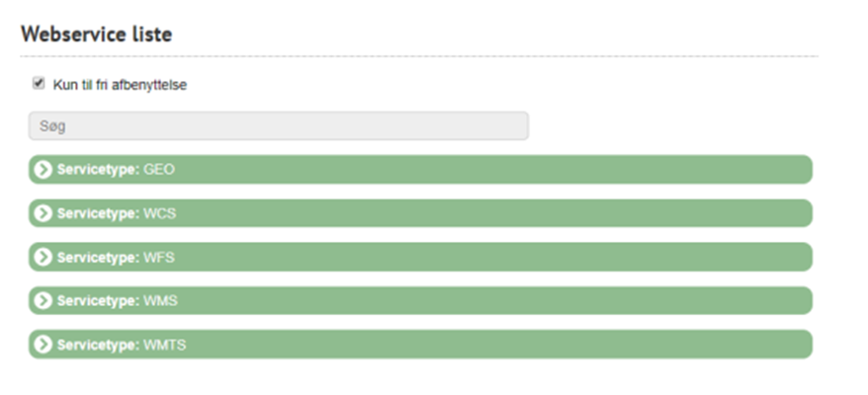Open WFS section via its arrow icon
Viewport: 868px width, 395px height.
(x=43, y=257)
